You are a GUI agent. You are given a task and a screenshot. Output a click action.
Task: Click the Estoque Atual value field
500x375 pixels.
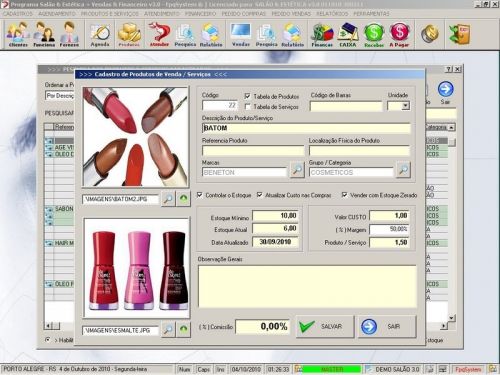click(275, 229)
